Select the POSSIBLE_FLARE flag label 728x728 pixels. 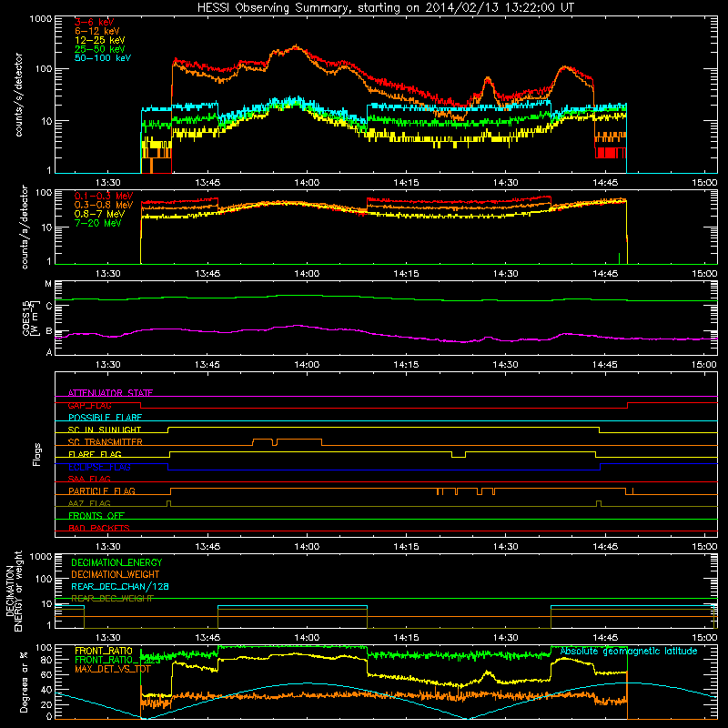105,418
